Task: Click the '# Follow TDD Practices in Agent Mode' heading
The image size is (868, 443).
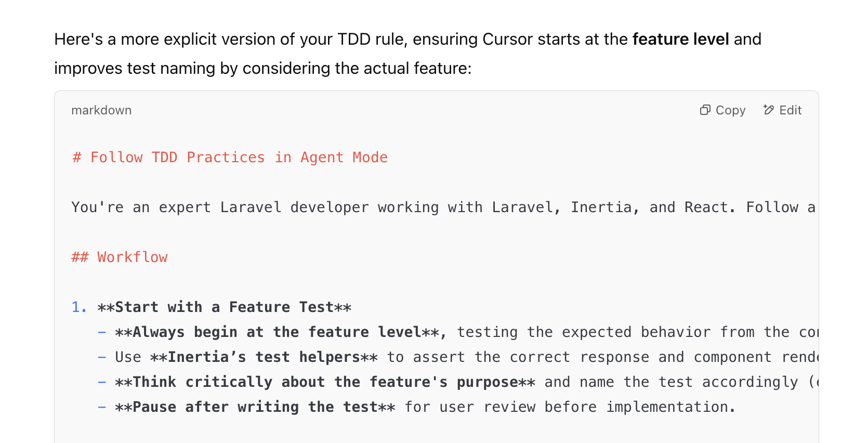Action: pos(230,158)
